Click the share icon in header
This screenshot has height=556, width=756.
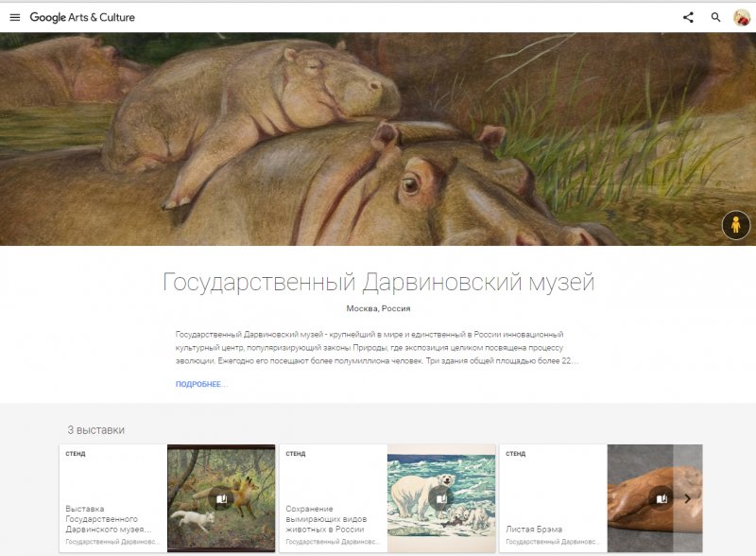point(688,17)
